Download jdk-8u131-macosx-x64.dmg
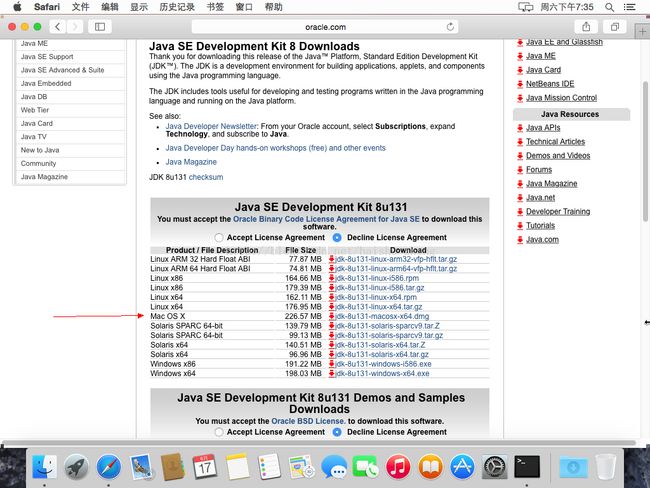 382,316
